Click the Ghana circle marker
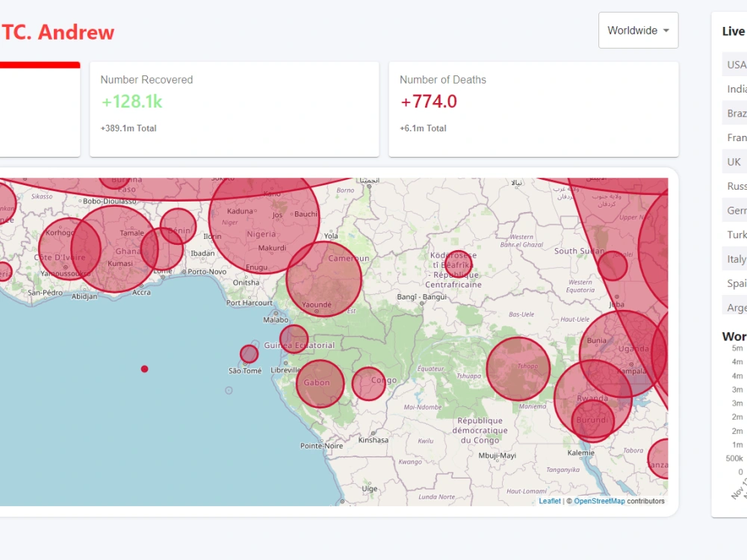 coord(114,249)
